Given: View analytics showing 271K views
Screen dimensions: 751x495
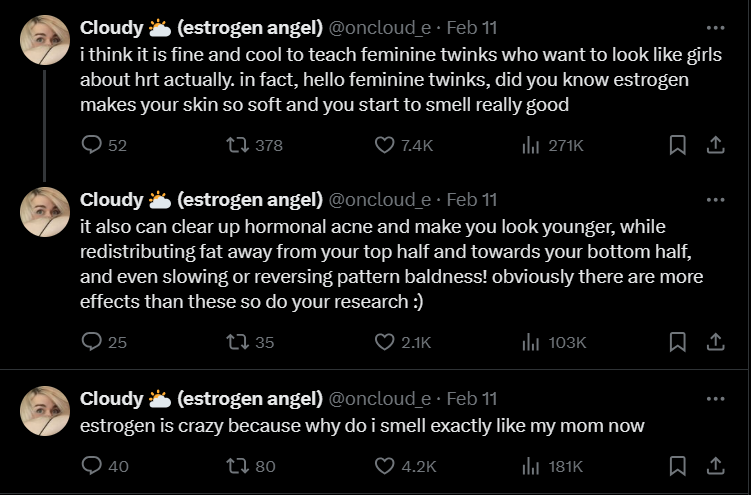Looking at the screenshot, I should pyautogui.click(x=531, y=145).
